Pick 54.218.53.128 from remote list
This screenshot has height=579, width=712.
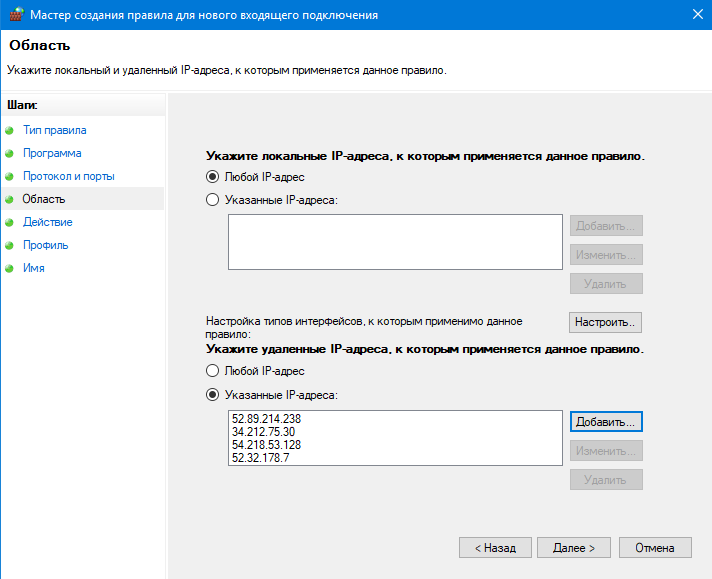click(x=265, y=445)
